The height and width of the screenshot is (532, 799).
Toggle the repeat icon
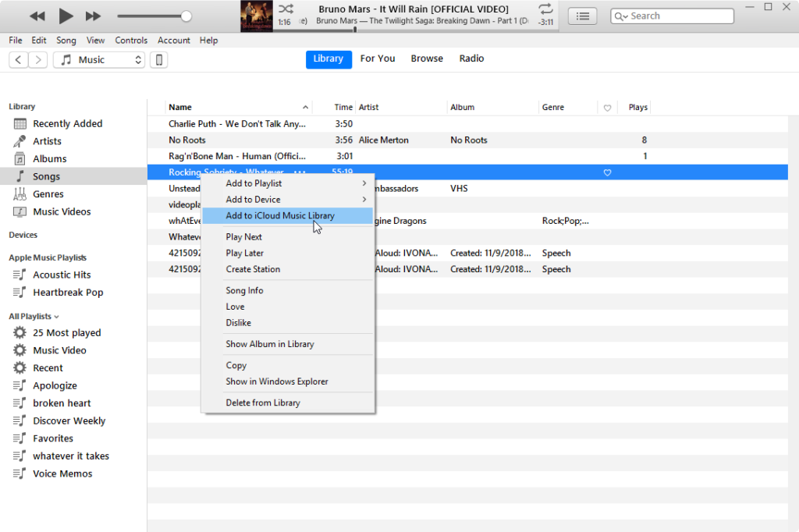[x=545, y=9]
